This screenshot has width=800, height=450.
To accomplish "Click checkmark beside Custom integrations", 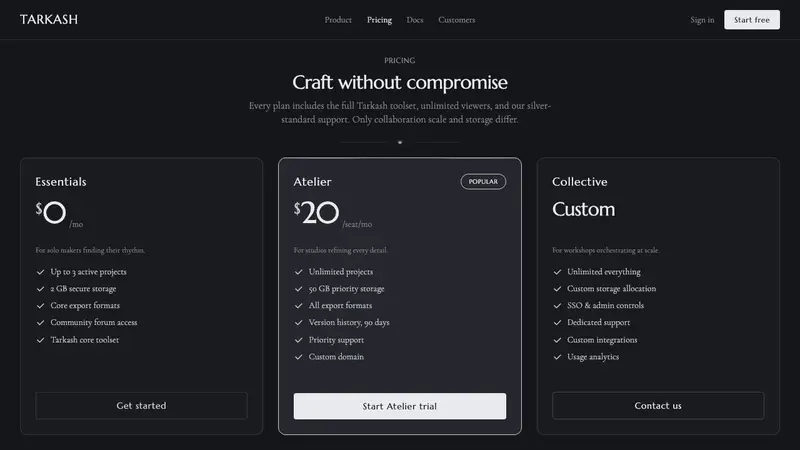I will [x=557, y=340].
